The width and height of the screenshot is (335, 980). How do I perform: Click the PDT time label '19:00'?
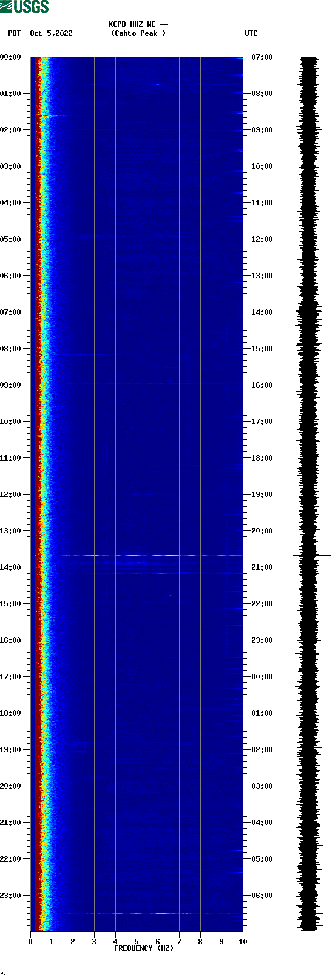pyautogui.click(x=10, y=750)
